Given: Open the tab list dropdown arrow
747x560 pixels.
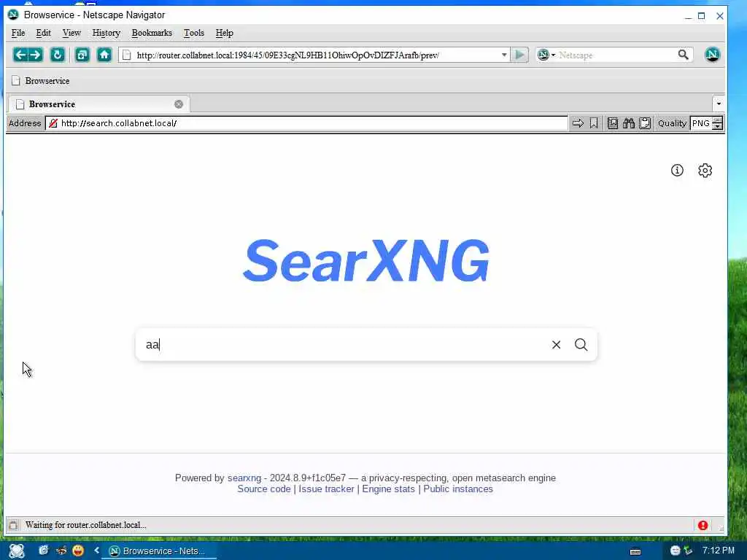Looking at the screenshot, I should [719, 104].
